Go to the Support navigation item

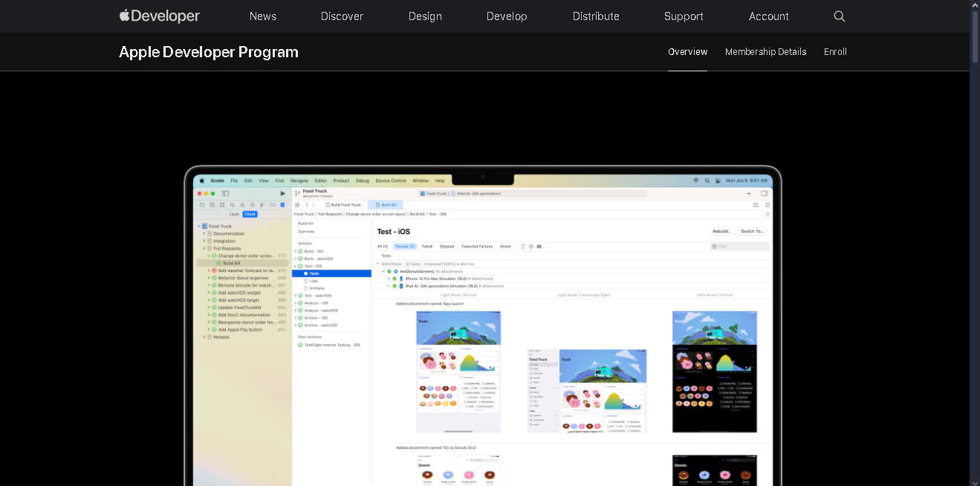click(x=684, y=16)
